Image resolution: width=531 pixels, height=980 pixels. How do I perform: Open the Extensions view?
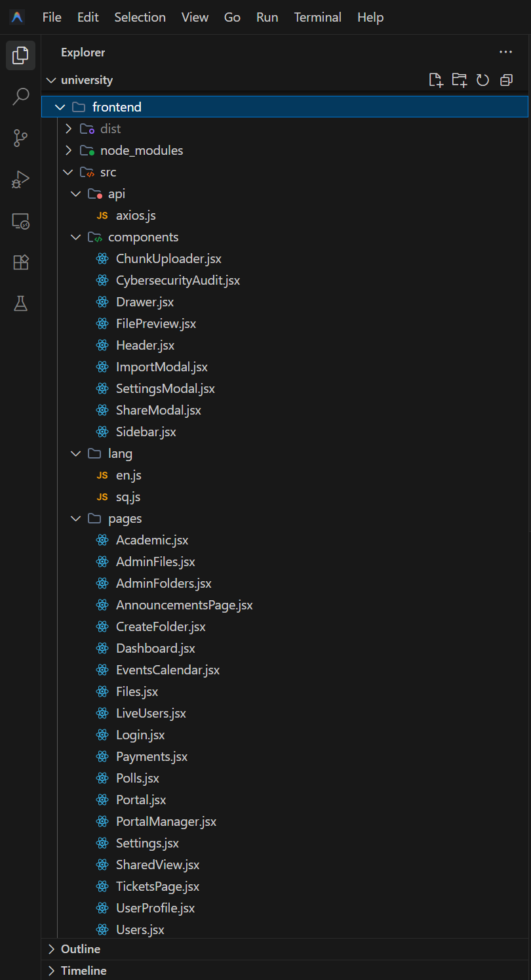(20, 262)
